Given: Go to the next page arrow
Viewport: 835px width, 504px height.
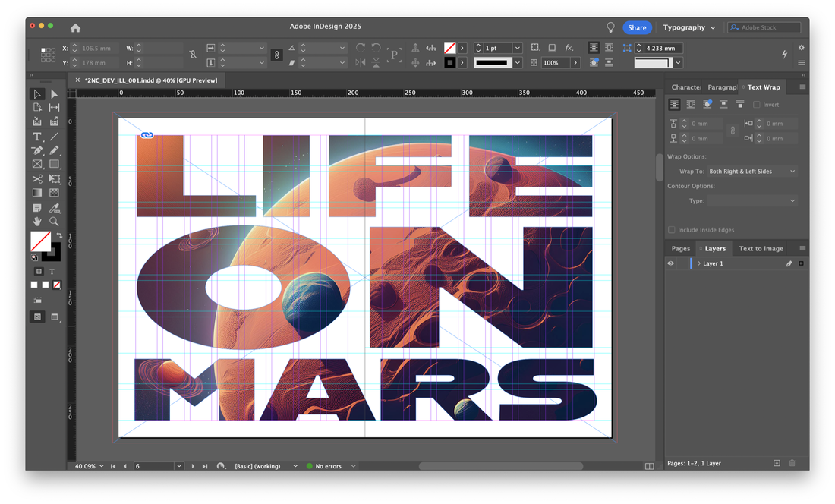Looking at the screenshot, I should coord(193,466).
